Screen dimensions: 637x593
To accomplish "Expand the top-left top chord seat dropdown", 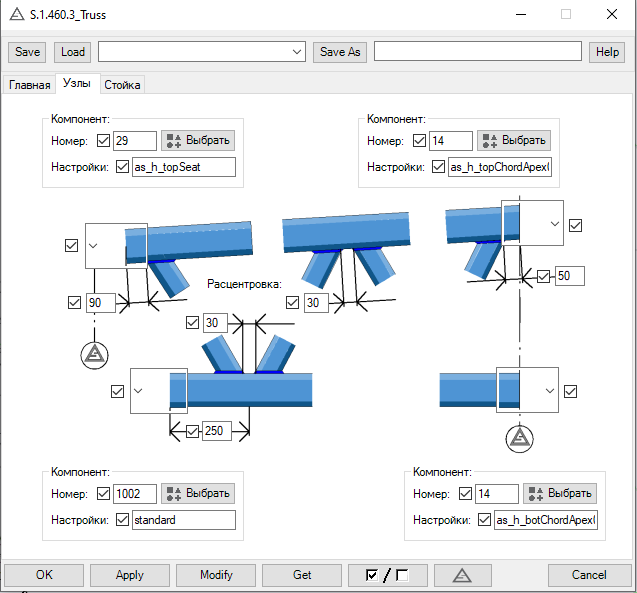I will 94,245.
